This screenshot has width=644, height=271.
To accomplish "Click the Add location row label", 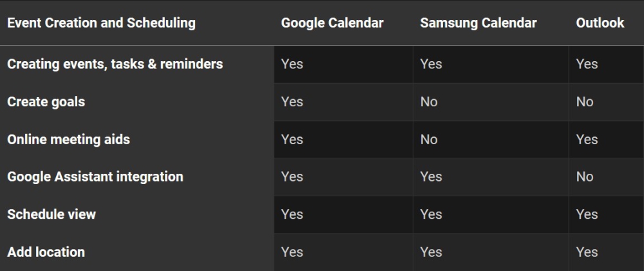I will coord(46,252).
